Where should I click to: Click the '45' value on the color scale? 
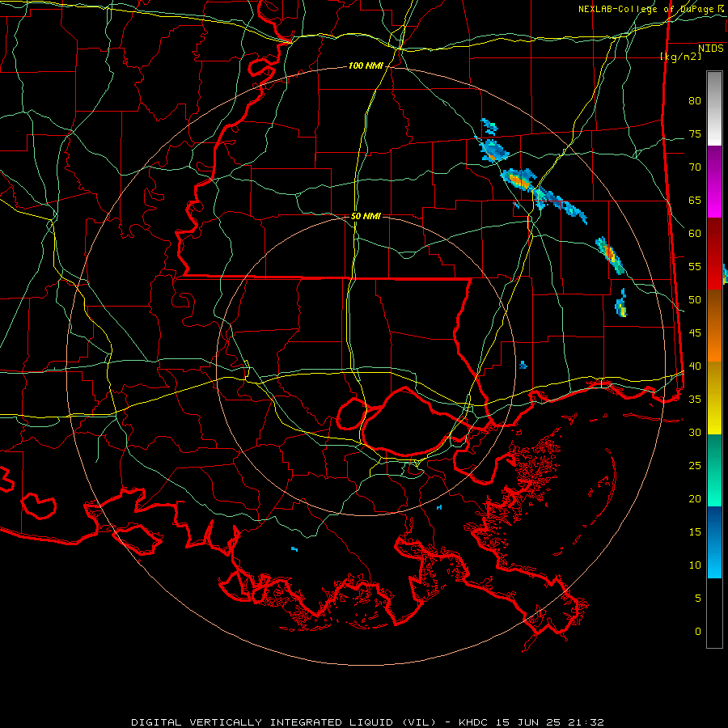[695, 333]
